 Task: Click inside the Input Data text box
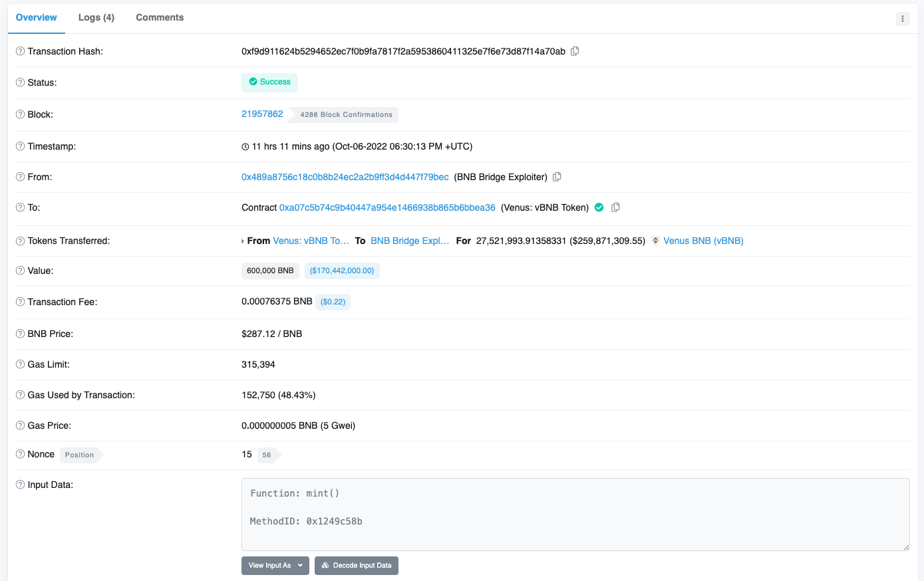(575, 514)
